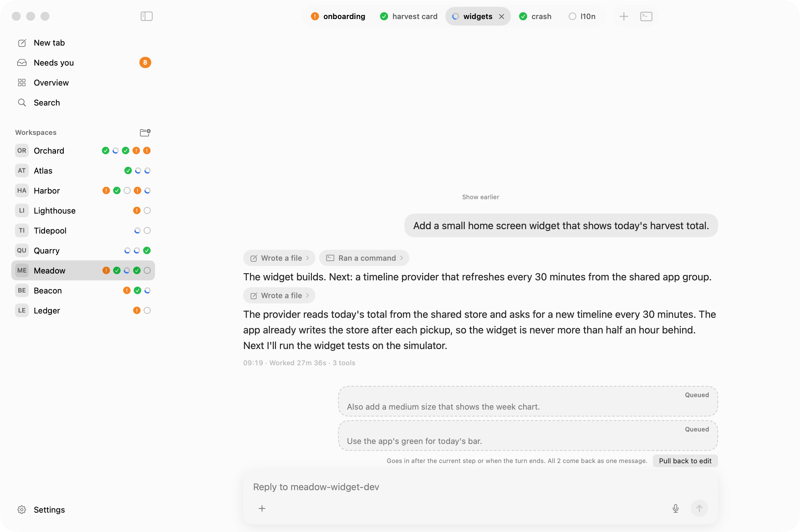
Task: Click the OR avatar for Orchard
Action: [x=22, y=151]
